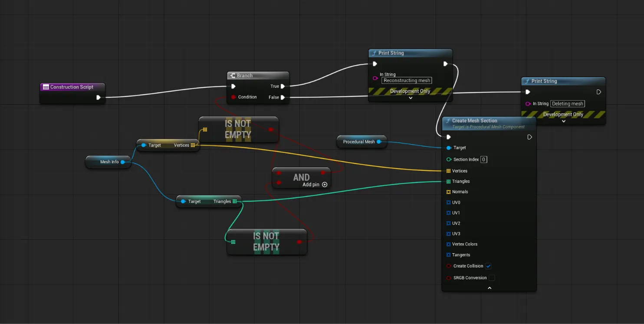Screen dimensions: 644x324
Task: Click the Procedural Mesh variable output pin
Action: [x=379, y=142]
